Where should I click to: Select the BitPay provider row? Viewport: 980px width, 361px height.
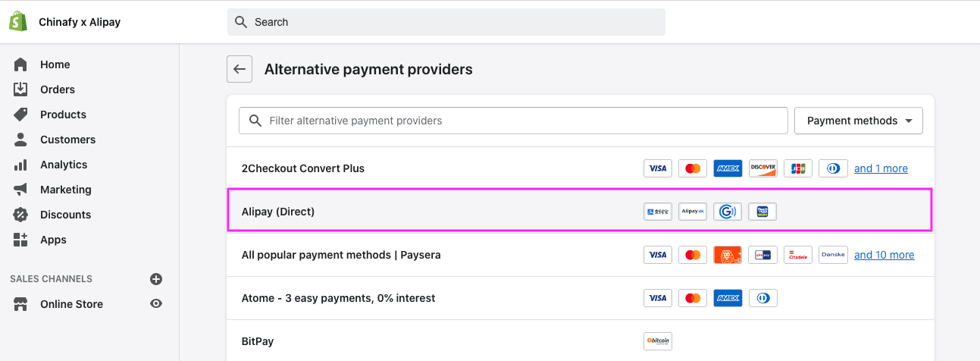258,341
